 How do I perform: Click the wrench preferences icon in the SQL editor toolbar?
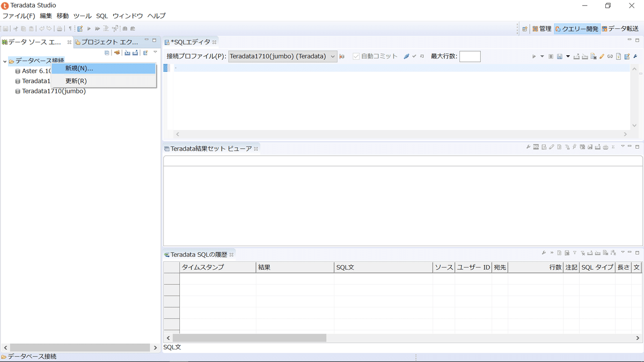tap(635, 56)
